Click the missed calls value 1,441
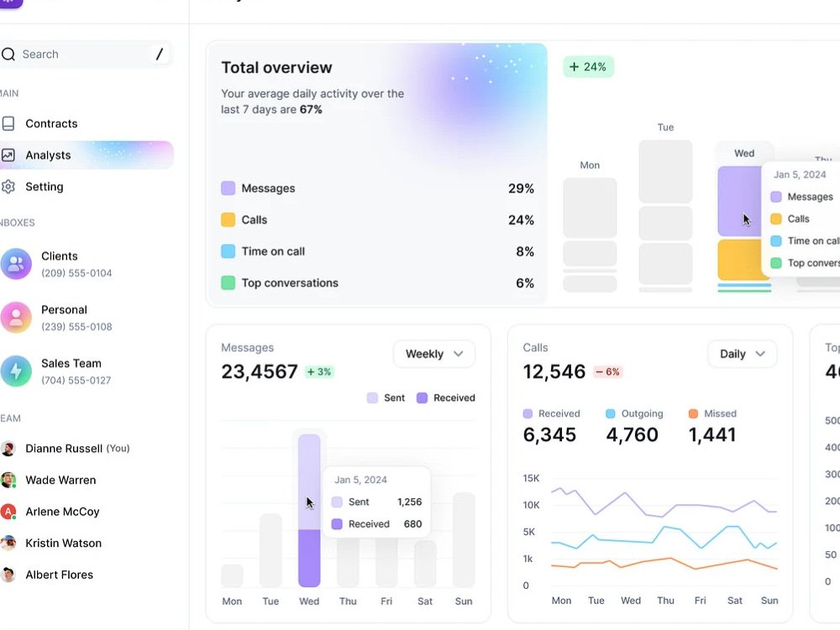This screenshot has height=630, width=840. [712, 434]
